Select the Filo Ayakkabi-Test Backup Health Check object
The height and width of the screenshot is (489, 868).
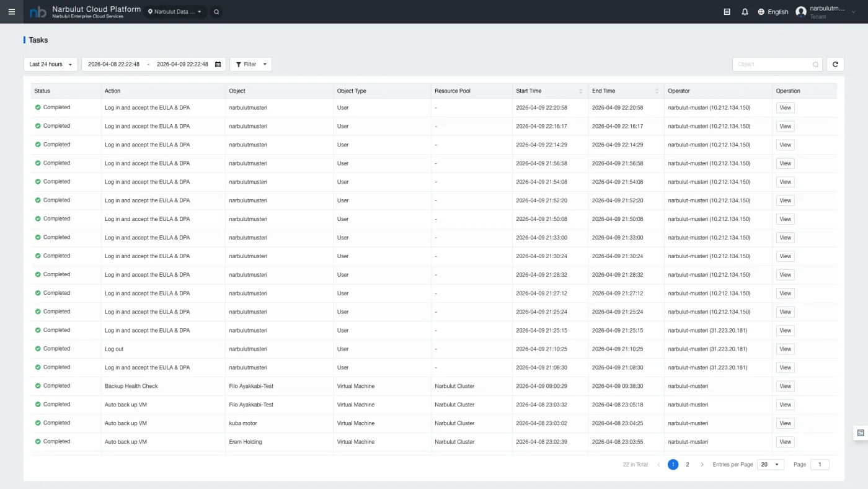point(251,386)
